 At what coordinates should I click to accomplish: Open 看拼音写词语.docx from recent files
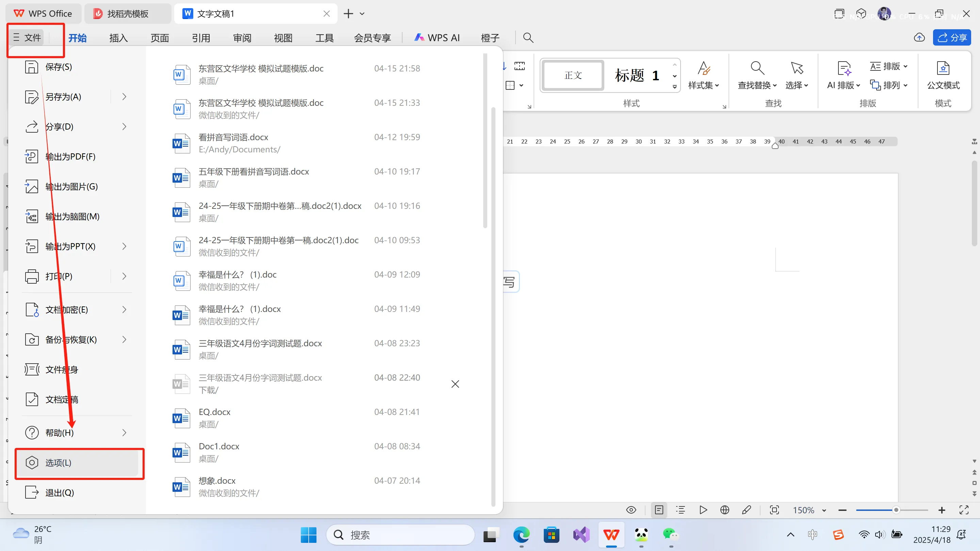point(233,137)
